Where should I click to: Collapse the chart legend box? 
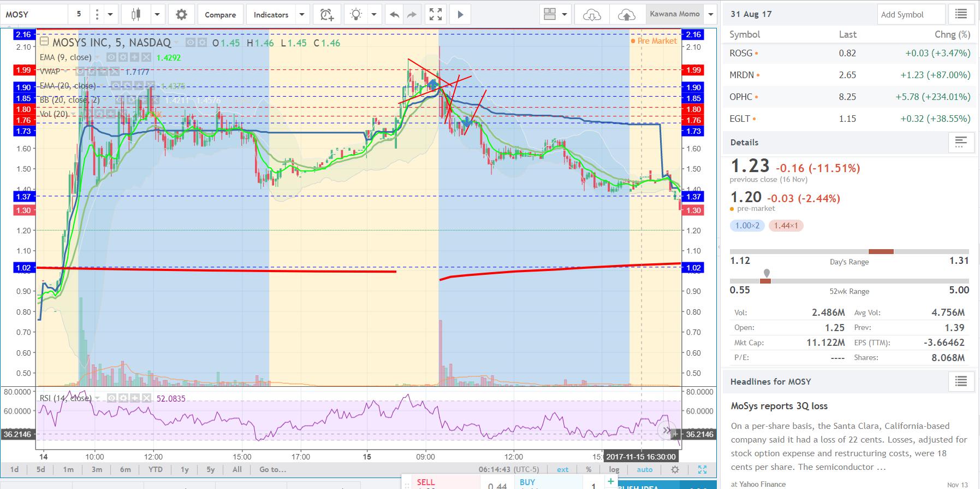[x=44, y=42]
